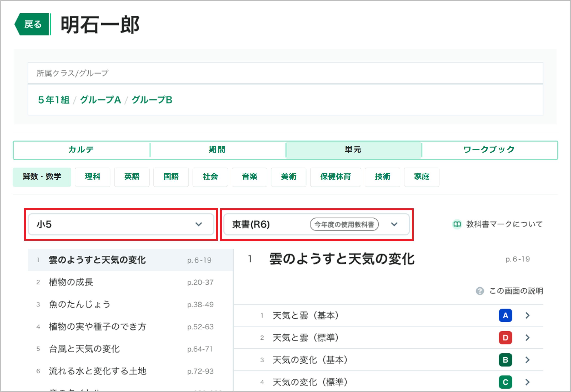Click the 今年度の使用教科書 badge

point(344,224)
